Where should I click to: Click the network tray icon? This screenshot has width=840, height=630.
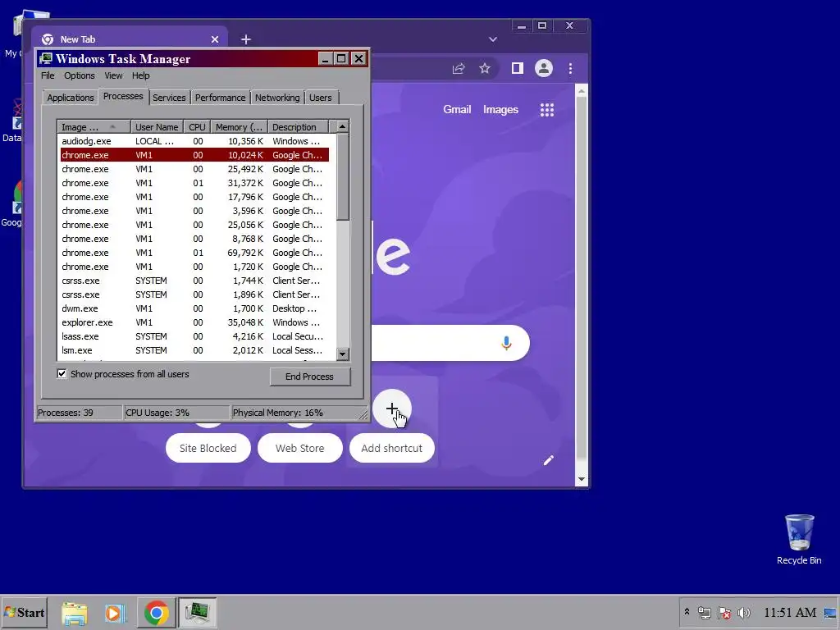[x=705, y=613]
